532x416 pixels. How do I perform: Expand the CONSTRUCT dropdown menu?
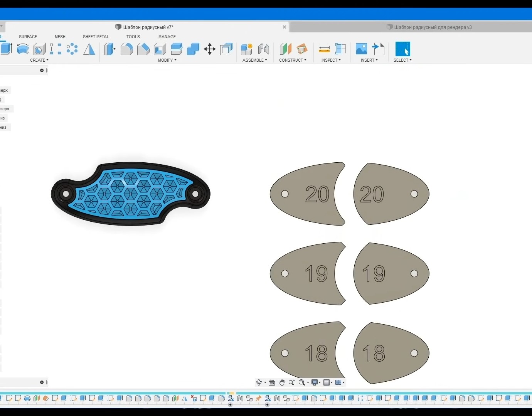point(293,60)
